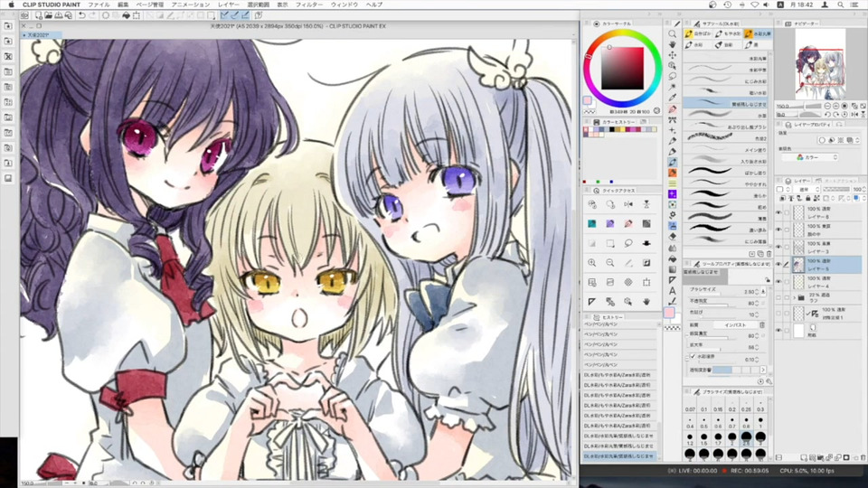The height and width of the screenshot is (488, 868).
Task: Select the Eyedropper tool
Action: click(673, 98)
